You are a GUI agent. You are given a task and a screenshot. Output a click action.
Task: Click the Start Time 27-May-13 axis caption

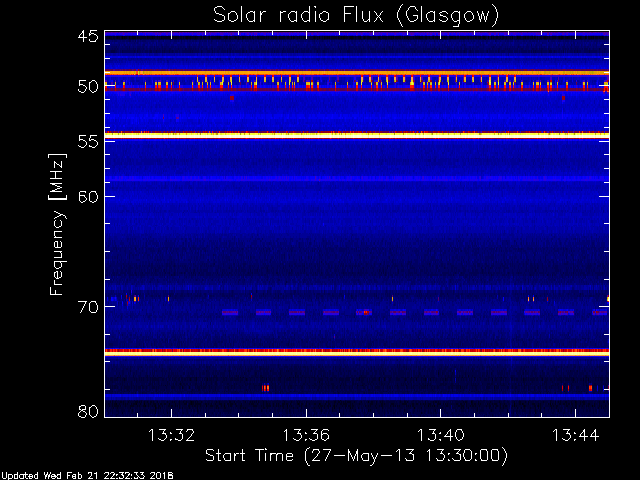pos(356,456)
